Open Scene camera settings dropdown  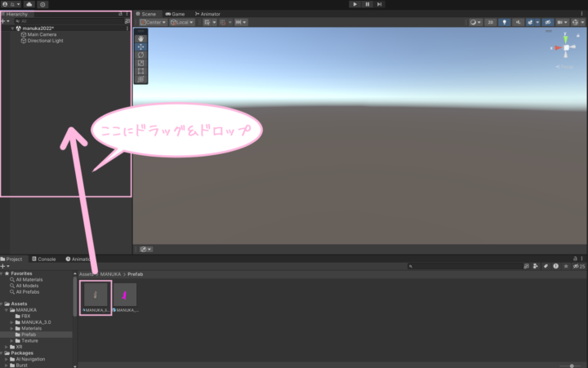(561, 22)
